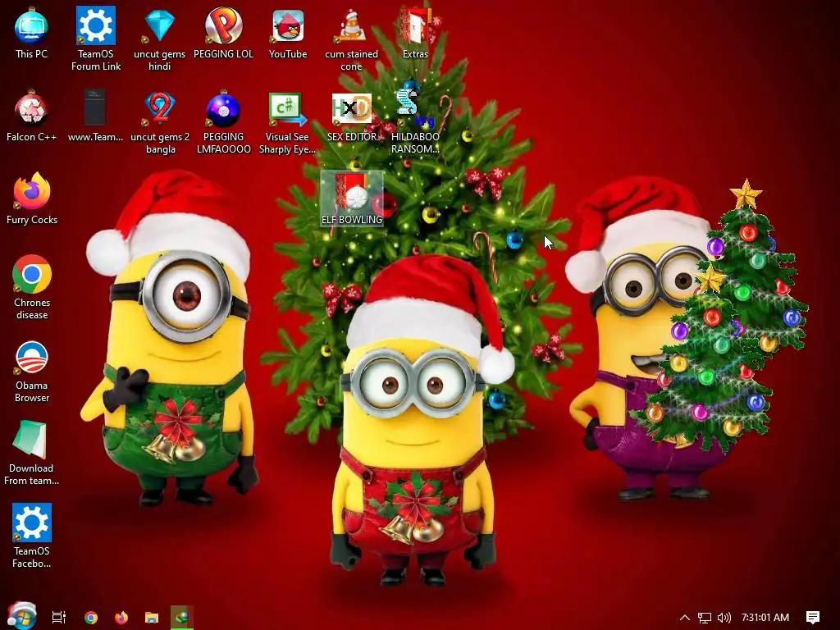840x630 pixels.
Task: Switch to the active highlighted taskbar app
Action: (182, 617)
